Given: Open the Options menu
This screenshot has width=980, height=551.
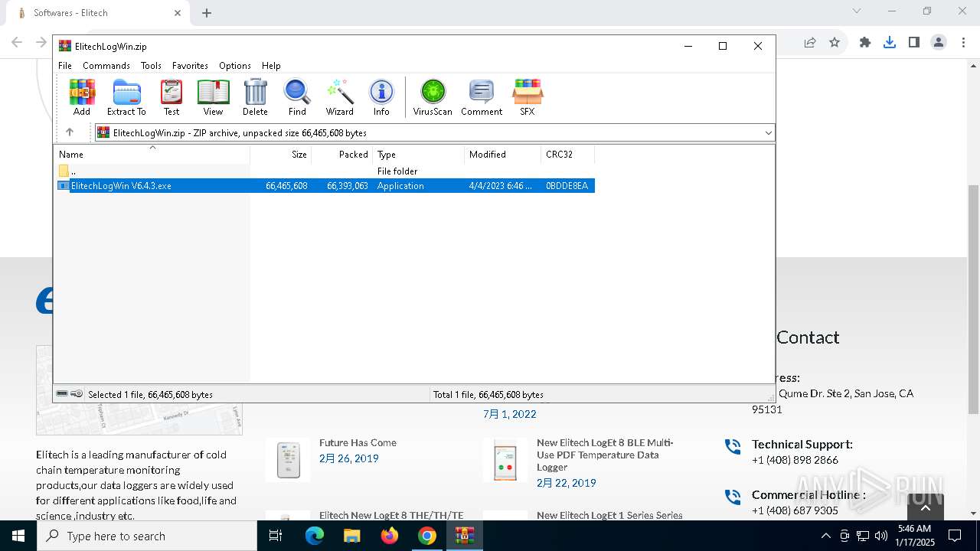Looking at the screenshot, I should tap(235, 66).
